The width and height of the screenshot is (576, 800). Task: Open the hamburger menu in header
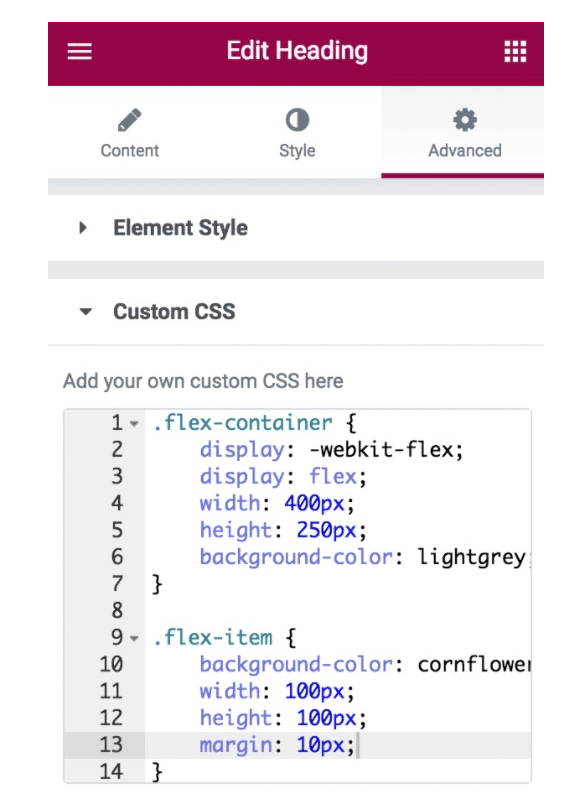80,52
